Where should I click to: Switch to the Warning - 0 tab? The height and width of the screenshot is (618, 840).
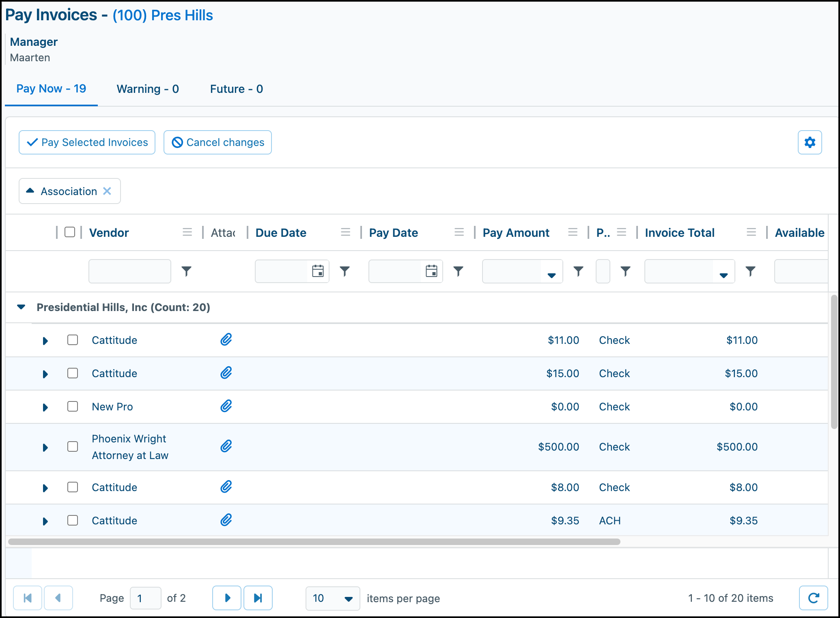coord(148,89)
